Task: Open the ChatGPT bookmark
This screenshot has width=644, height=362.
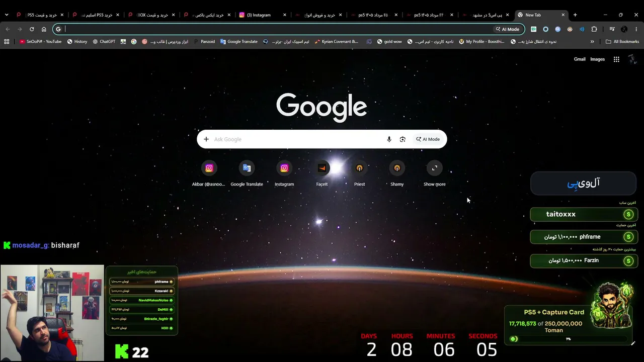Action: click(104, 42)
